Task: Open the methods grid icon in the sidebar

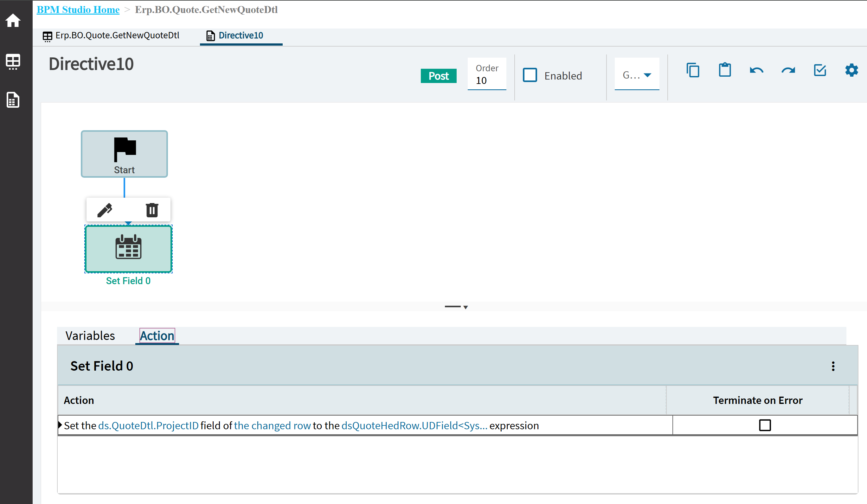Action: click(x=13, y=62)
